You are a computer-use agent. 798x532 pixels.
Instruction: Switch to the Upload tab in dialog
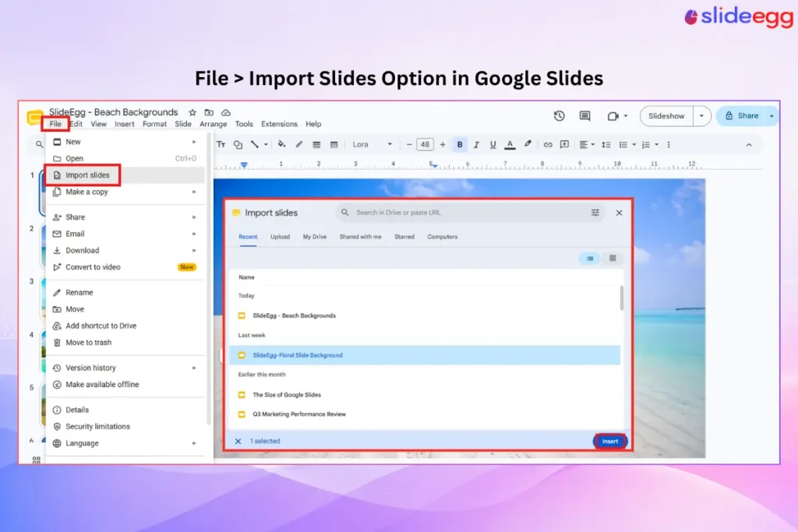point(280,237)
